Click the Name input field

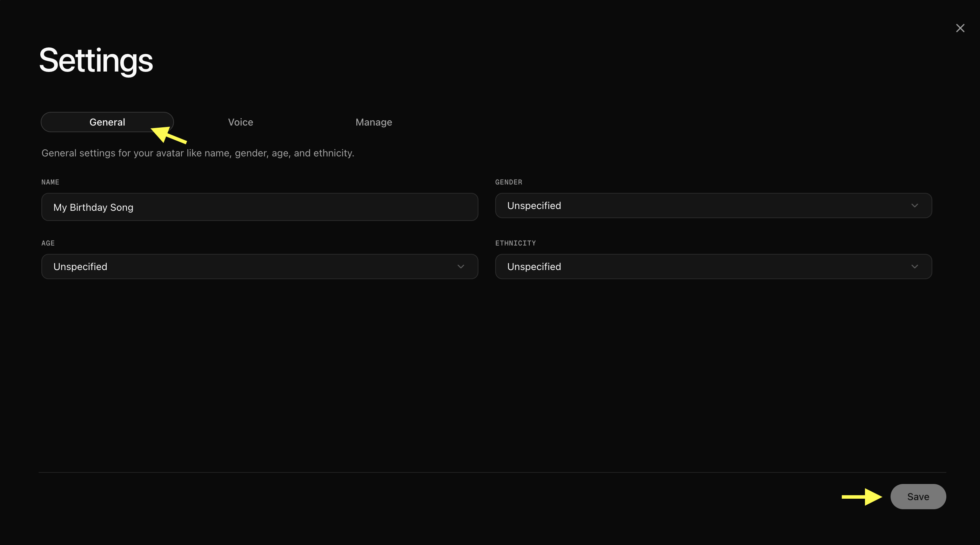260,207
